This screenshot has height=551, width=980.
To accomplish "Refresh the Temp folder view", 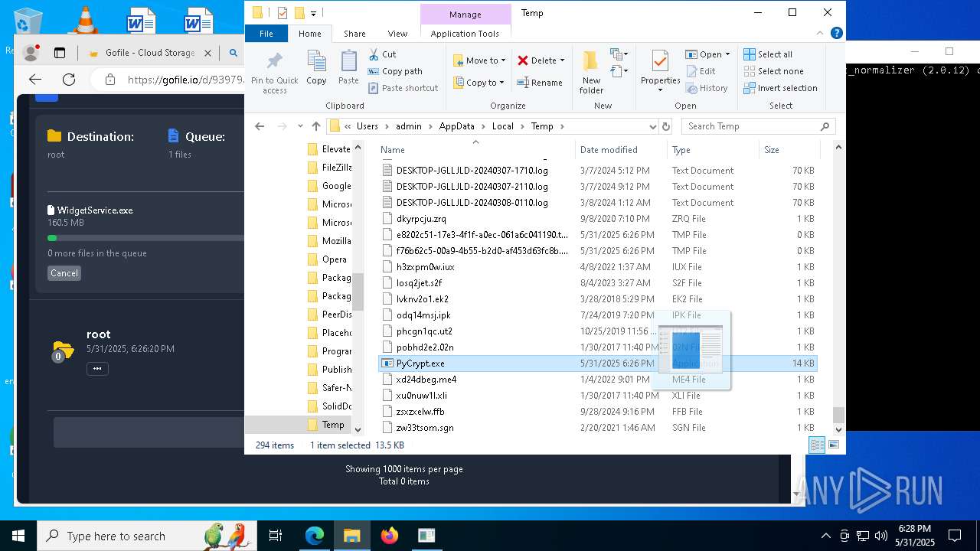I will click(x=665, y=126).
